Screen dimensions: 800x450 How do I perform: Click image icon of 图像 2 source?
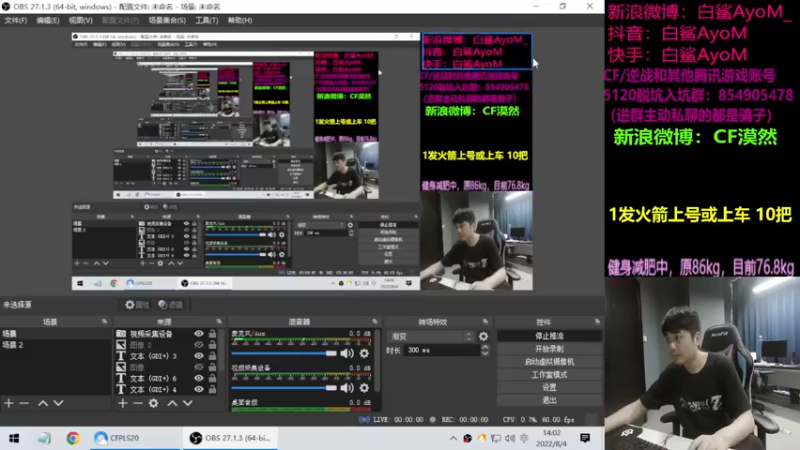pos(121,345)
